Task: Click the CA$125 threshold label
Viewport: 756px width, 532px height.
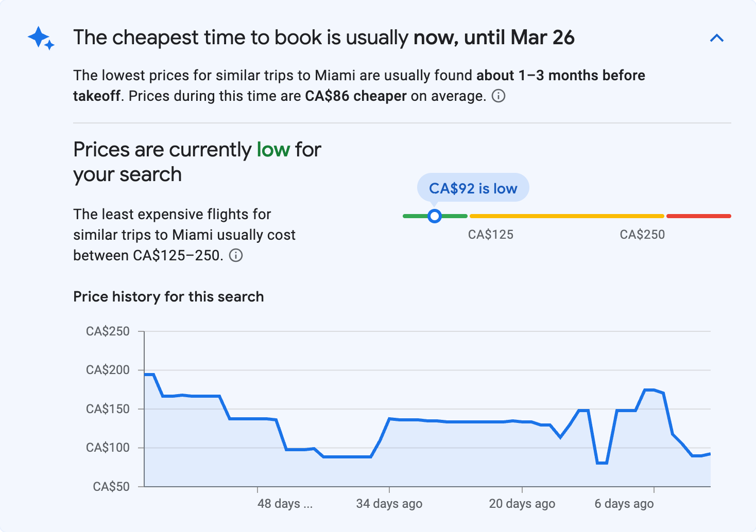Action: [491, 235]
